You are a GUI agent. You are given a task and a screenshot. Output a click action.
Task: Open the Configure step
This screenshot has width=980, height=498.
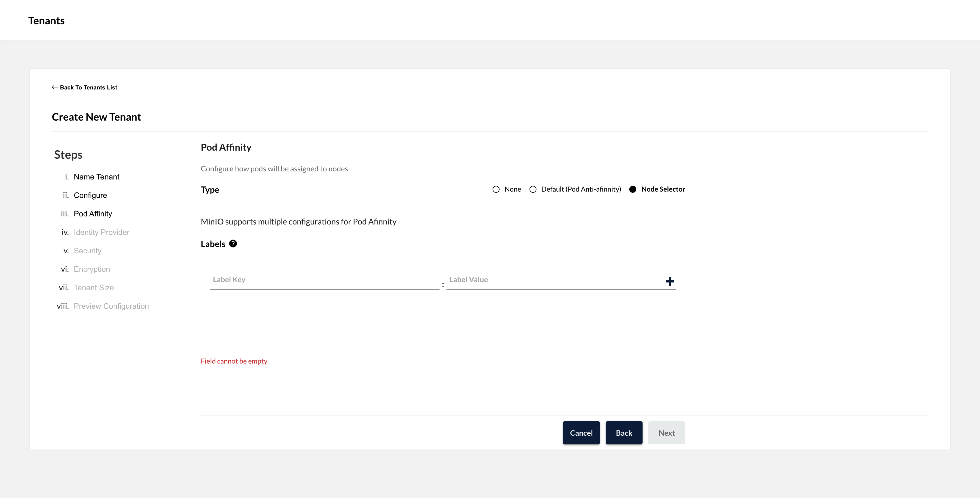tap(90, 195)
